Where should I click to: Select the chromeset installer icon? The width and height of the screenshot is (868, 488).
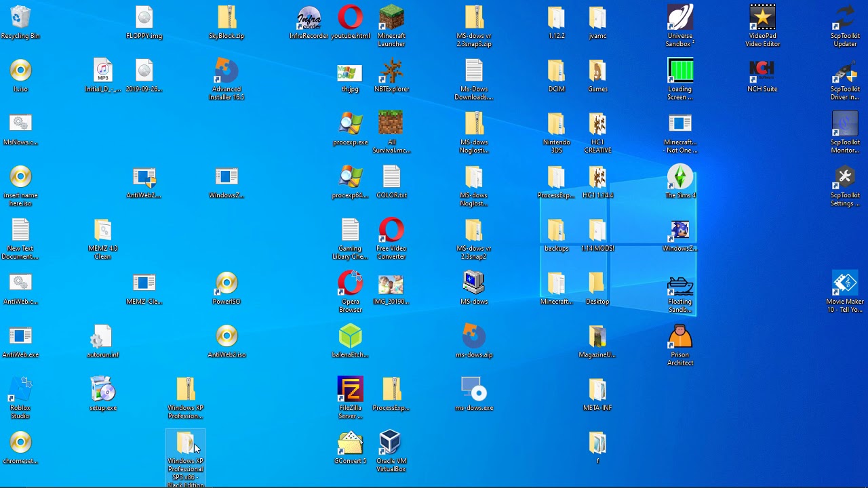click(20, 443)
